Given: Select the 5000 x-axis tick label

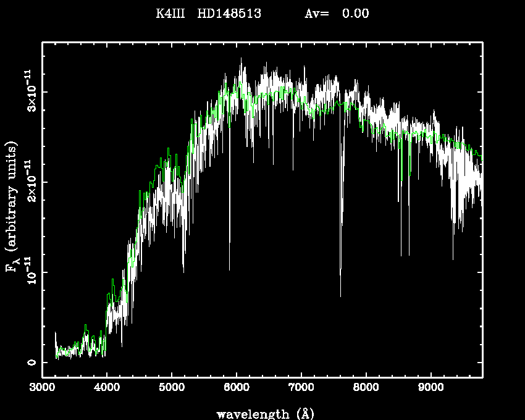Looking at the screenshot, I should pyautogui.click(x=172, y=387).
